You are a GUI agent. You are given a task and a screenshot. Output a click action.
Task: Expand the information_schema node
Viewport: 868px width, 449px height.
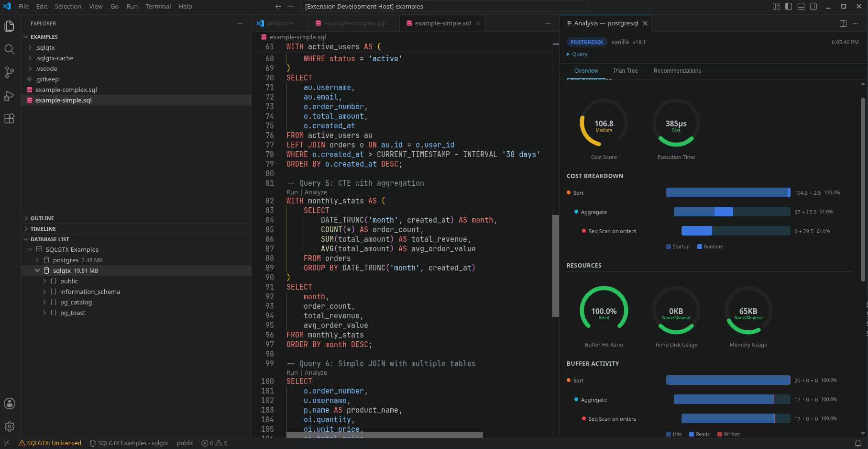(44, 292)
